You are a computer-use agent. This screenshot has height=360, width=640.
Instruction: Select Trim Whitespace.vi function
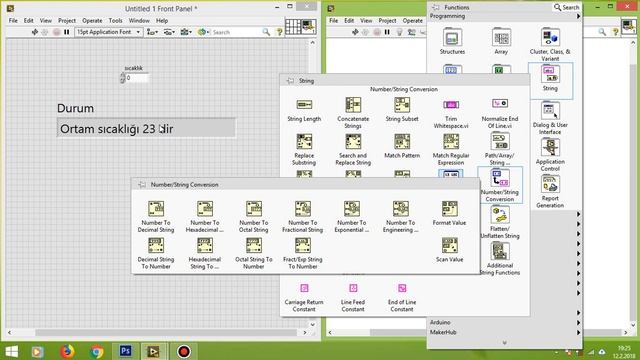(451, 113)
